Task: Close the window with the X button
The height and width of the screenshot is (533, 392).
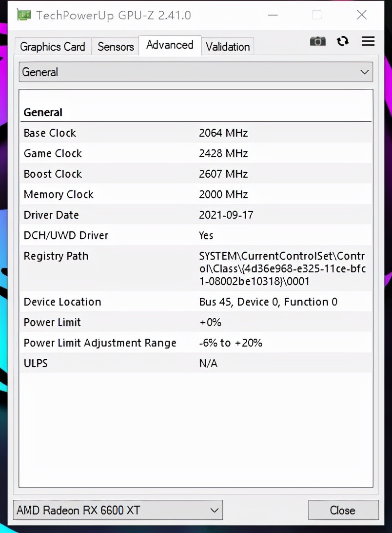Action: (361, 15)
